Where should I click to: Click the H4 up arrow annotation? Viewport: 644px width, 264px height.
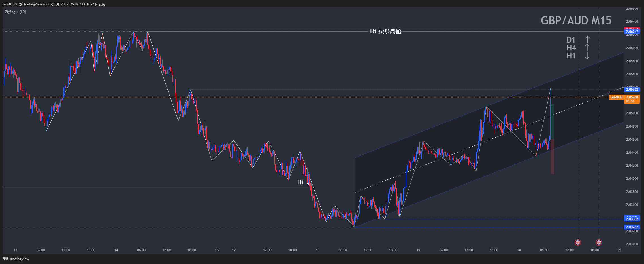(588, 48)
